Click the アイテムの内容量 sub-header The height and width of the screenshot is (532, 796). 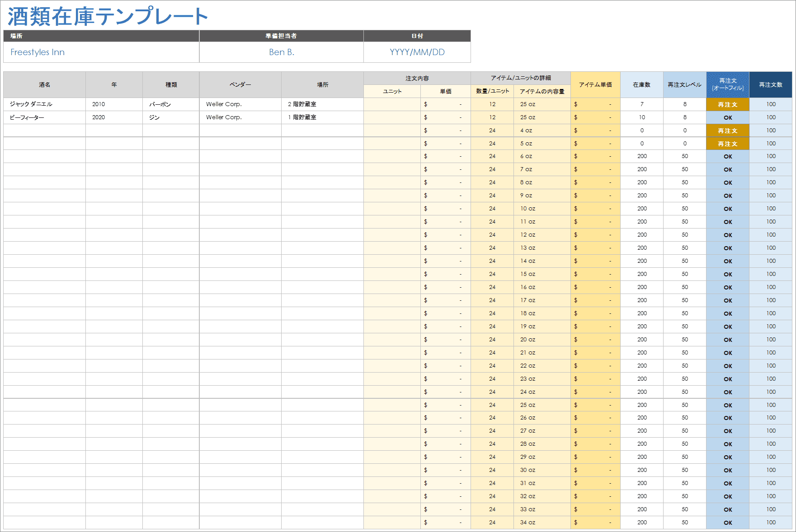pyautogui.click(x=542, y=91)
